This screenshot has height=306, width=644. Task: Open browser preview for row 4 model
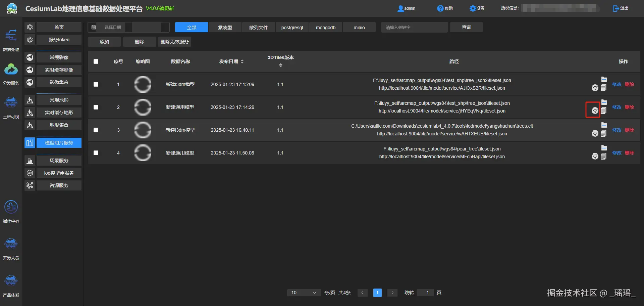pos(595,156)
